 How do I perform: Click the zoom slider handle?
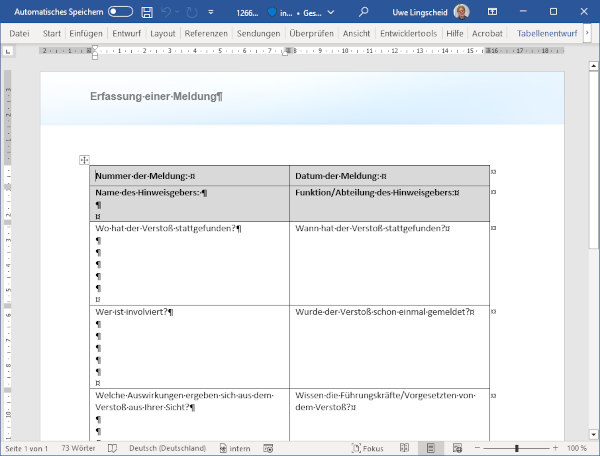[x=517, y=448]
